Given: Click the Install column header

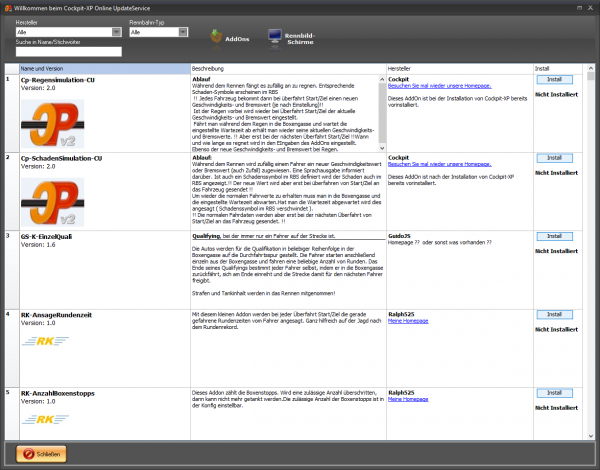Looking at the screenshot, I should click(x=558, y=69).
